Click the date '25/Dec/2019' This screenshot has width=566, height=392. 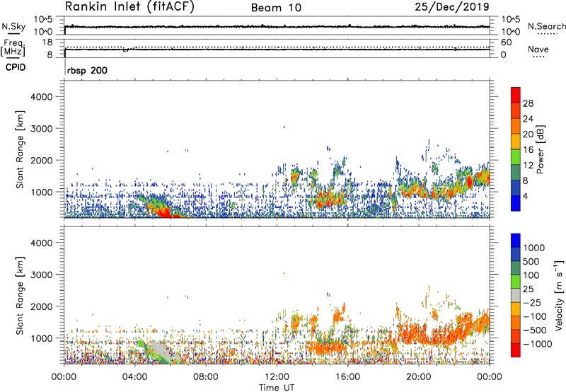tap(452, 6)
